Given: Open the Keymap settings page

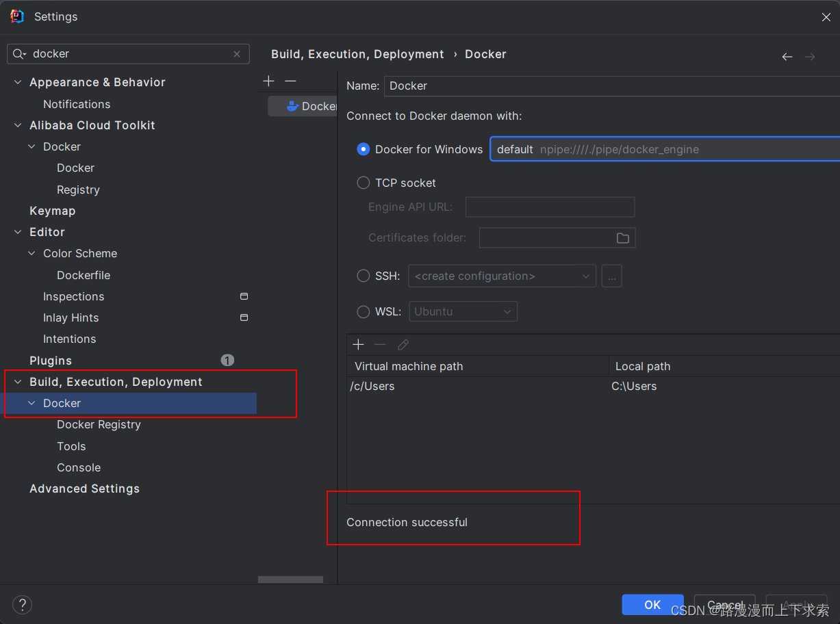Looking at the screenshot, I should 52,211.
